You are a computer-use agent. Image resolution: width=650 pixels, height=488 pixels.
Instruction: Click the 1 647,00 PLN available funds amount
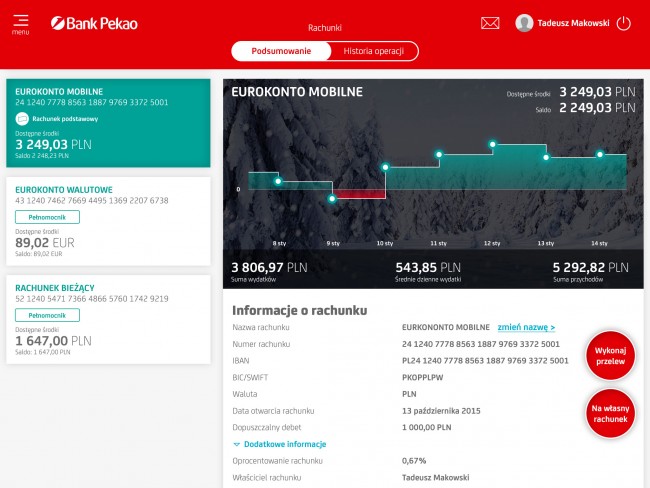click(x=53, y=341)
